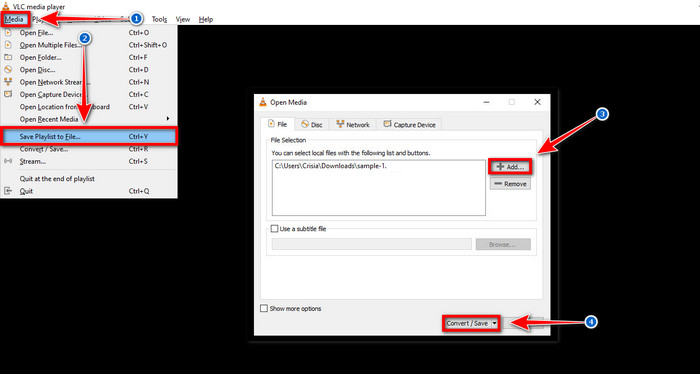700x374 pixels.
Task: Click VLC cone icon in Open Media dialog
Action: [x=263, y=102]
